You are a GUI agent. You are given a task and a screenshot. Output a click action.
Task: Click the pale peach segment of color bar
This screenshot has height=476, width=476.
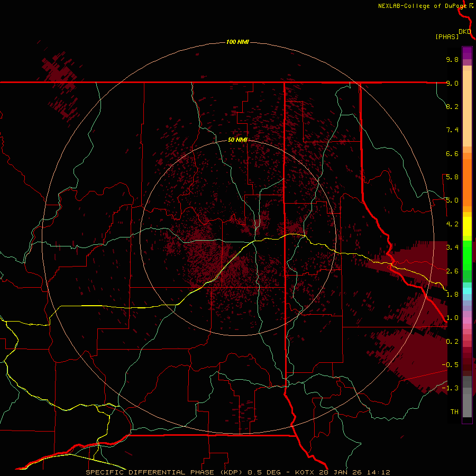(467, 108)
